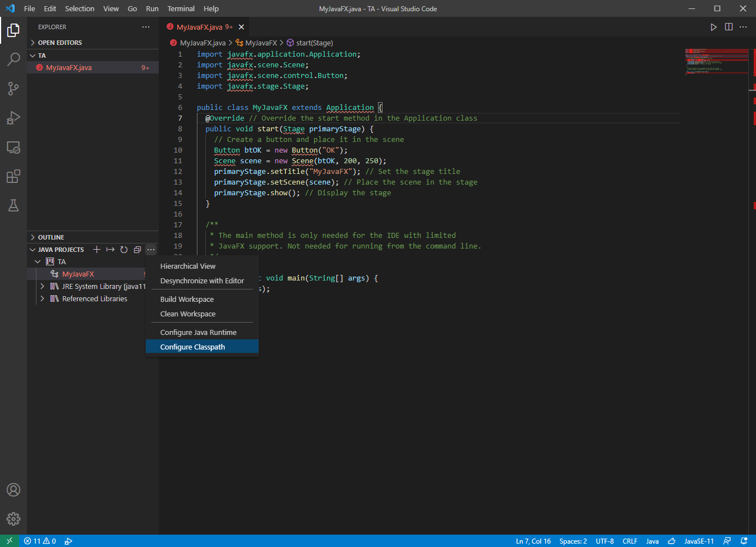Expand Referenced Libraries node
This screenshot has height=547, width=756.
[42, 299]
